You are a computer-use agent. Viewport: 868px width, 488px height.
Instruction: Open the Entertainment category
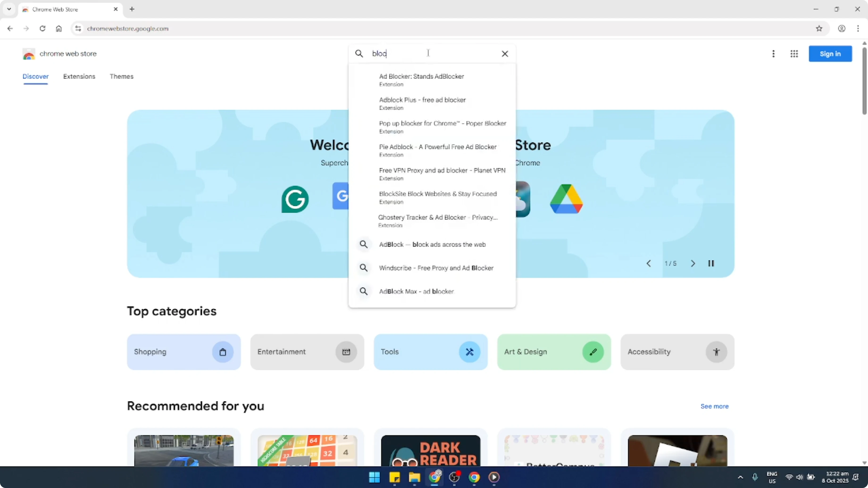[x=307, y=352]
